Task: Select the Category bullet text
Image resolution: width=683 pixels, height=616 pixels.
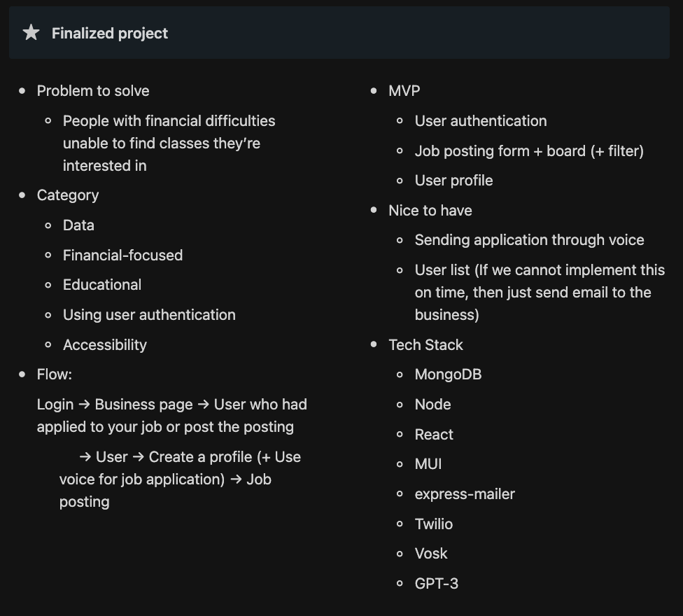Action: point(68,195)
